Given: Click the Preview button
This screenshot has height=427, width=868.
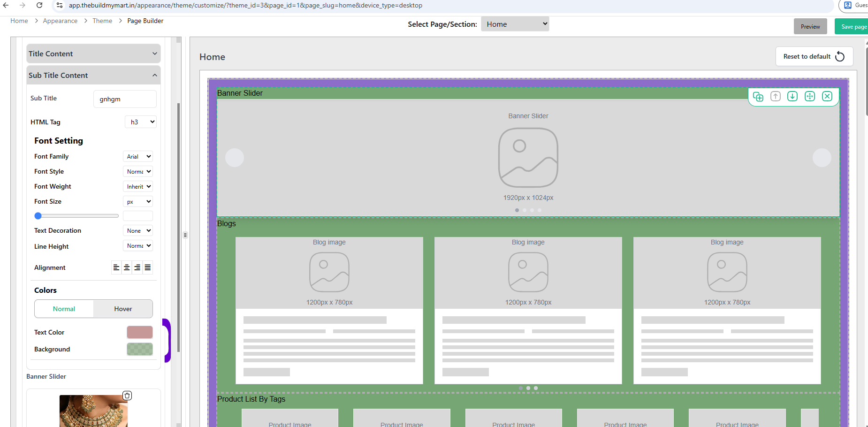Looking at the screenshot, I should click(x=810, y=26).
